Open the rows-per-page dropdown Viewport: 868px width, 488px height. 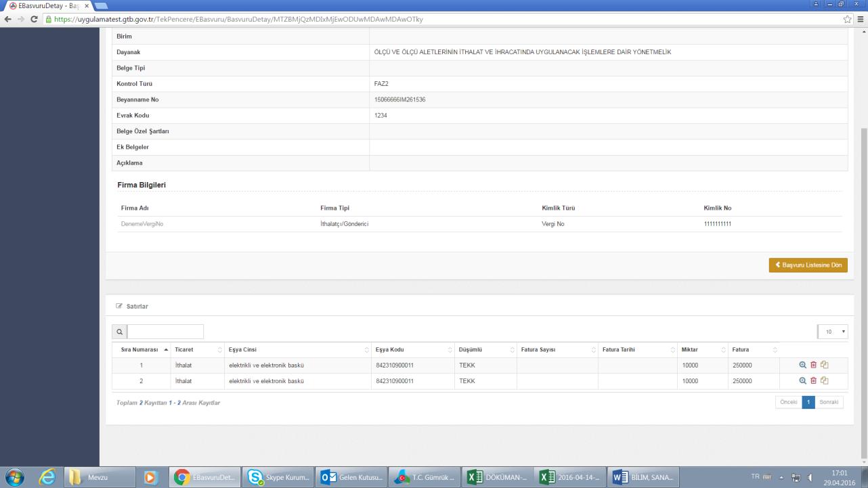[x=833, y=332]
